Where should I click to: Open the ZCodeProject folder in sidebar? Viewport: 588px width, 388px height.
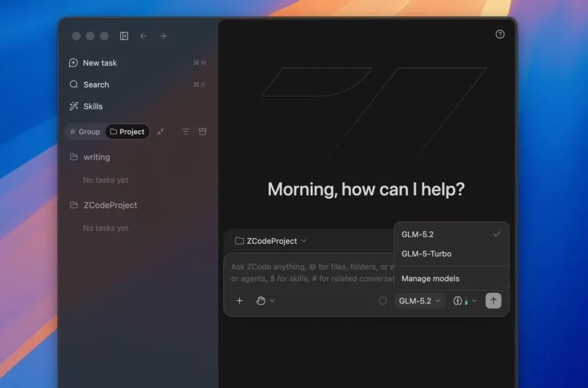[x=137, y=205]
